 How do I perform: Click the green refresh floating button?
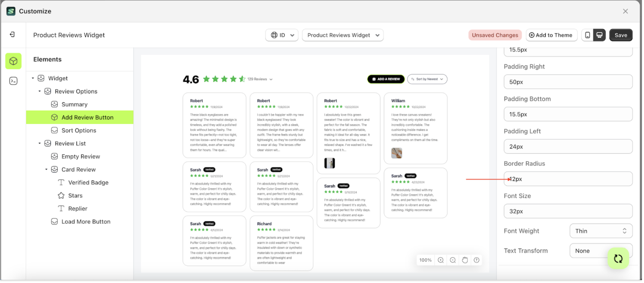(618, 258)
